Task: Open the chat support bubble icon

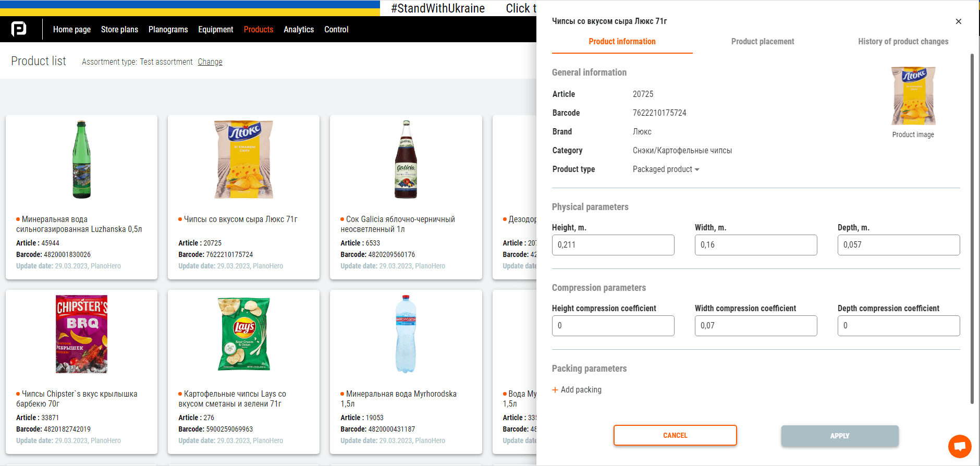Action: [x=960, y=446]
